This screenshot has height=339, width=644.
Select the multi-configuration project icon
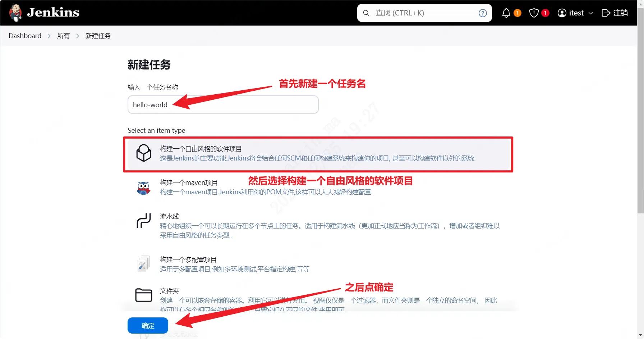pos(143,264)
